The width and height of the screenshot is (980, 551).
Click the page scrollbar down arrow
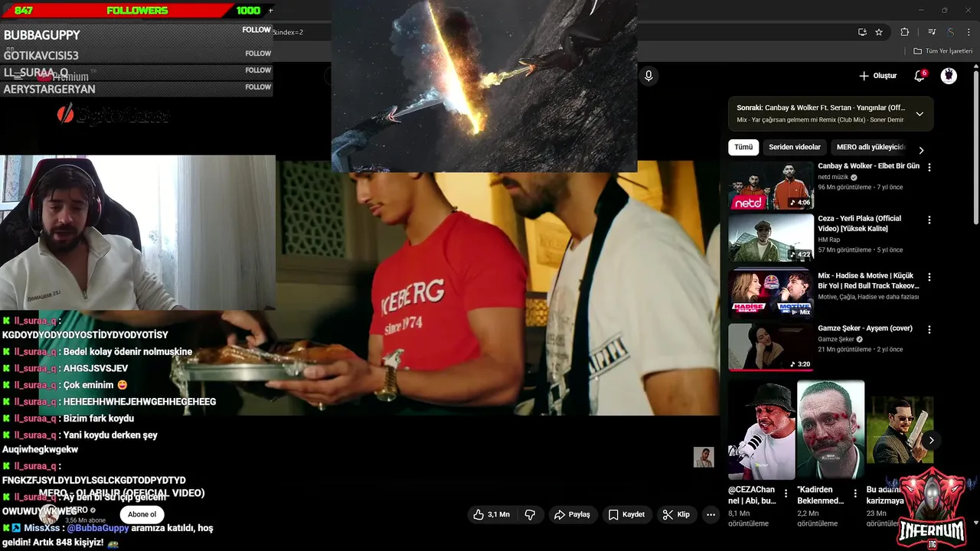975,522
